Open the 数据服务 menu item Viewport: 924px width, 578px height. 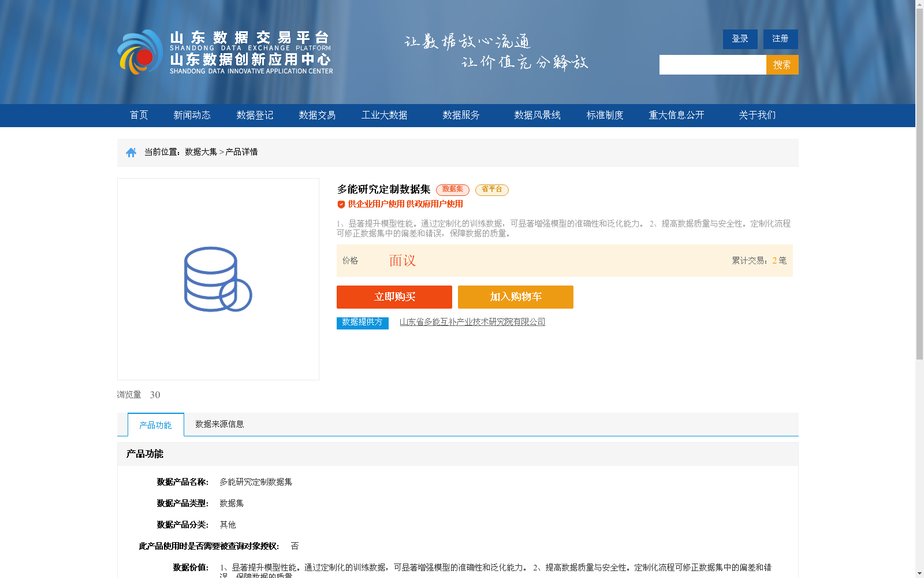[461, 115]
